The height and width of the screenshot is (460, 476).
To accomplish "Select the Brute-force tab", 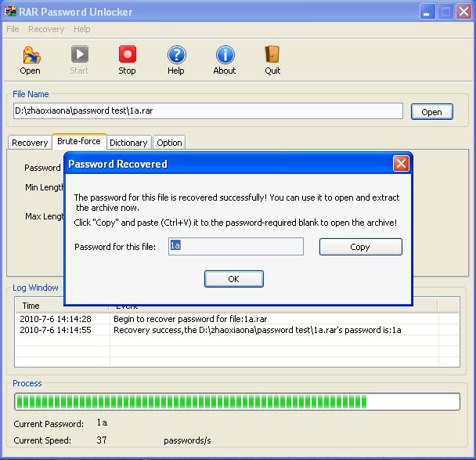I will tap(79, 141).
